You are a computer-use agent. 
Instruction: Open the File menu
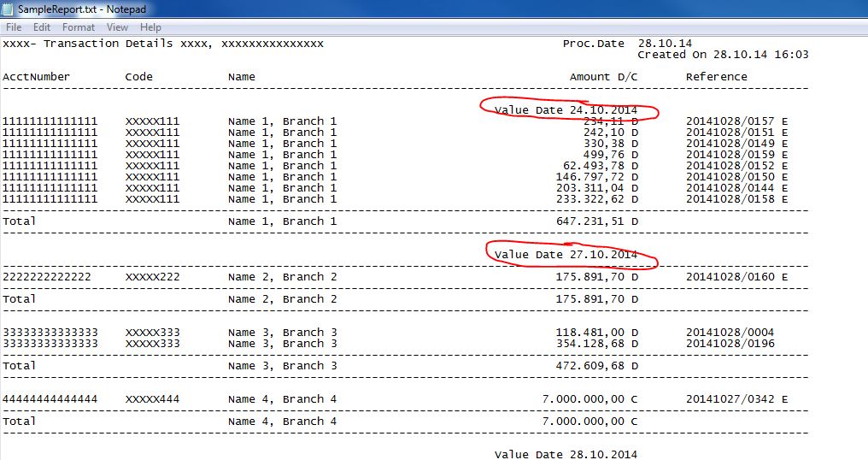(14, 27)
